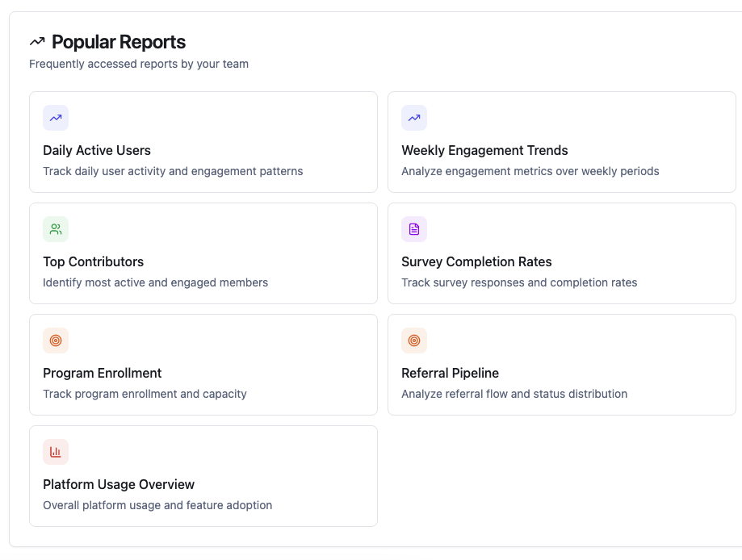
Task: Click the Survey Completion Rates document icon
Action: click(x=414, y=229)
